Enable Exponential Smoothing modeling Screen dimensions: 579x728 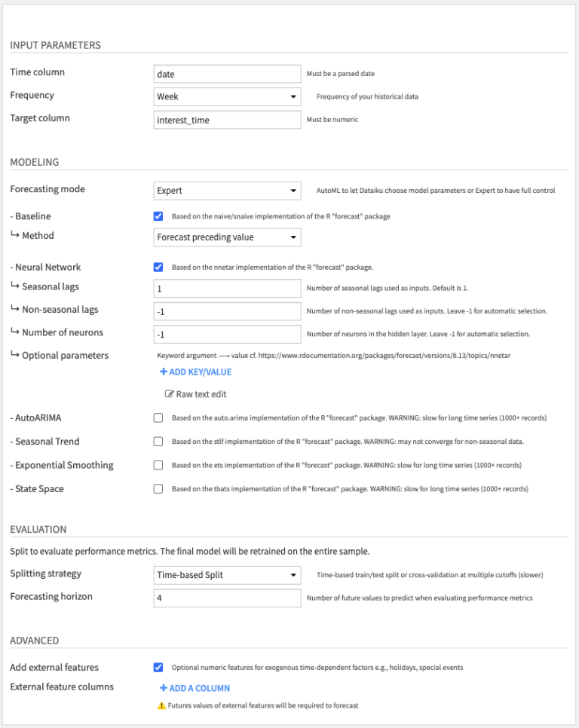point(158,465)
